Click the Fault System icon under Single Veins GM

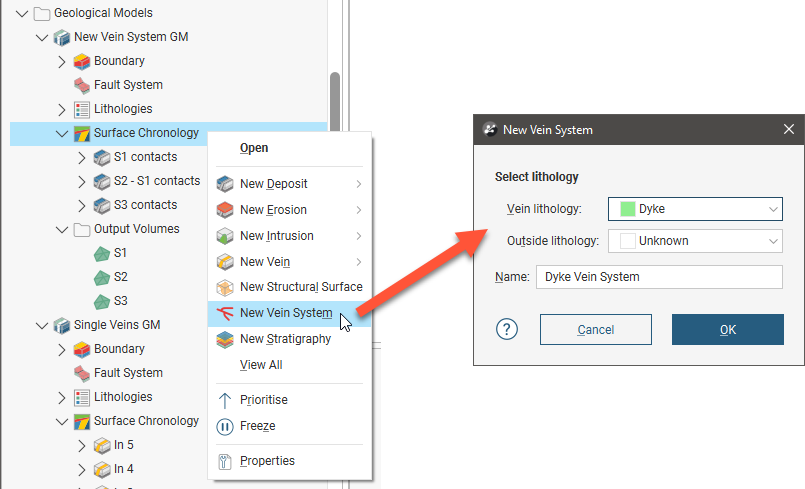click(x=82, y=373)
